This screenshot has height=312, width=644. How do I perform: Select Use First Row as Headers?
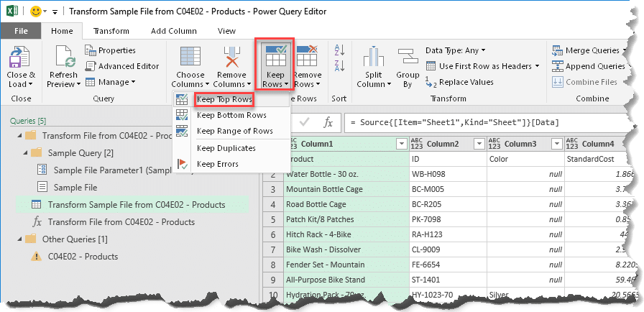pyautogui.click(x=482, y=66)
